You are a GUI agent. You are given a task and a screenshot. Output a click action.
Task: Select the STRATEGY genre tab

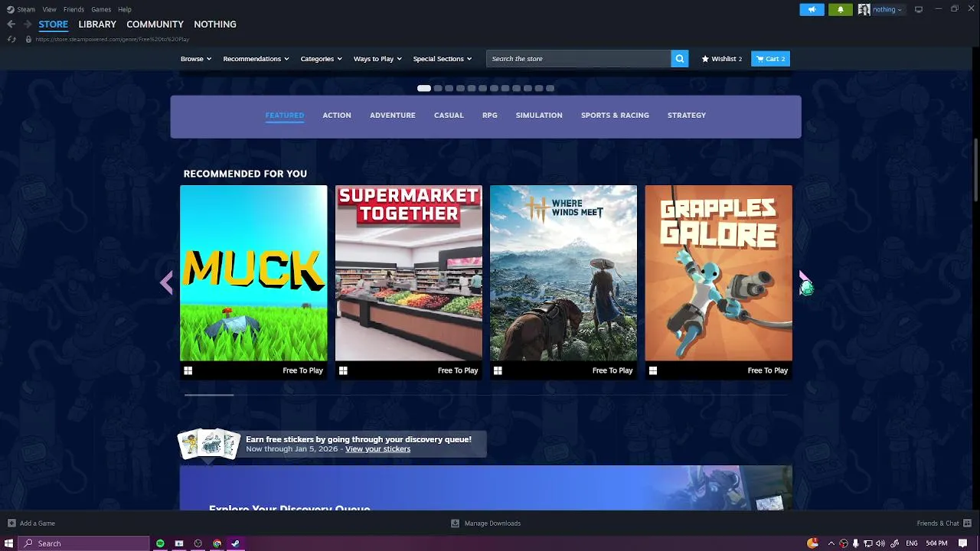point(687,116)
